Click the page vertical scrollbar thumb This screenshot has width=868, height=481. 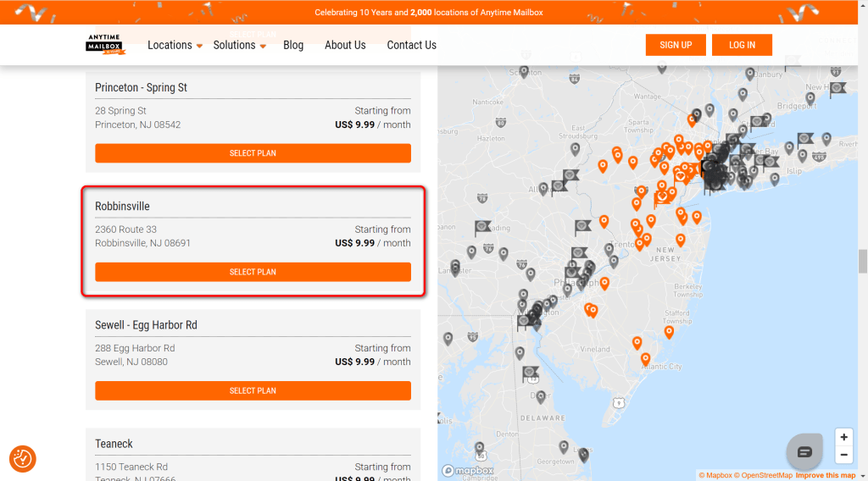pos(863,262)
